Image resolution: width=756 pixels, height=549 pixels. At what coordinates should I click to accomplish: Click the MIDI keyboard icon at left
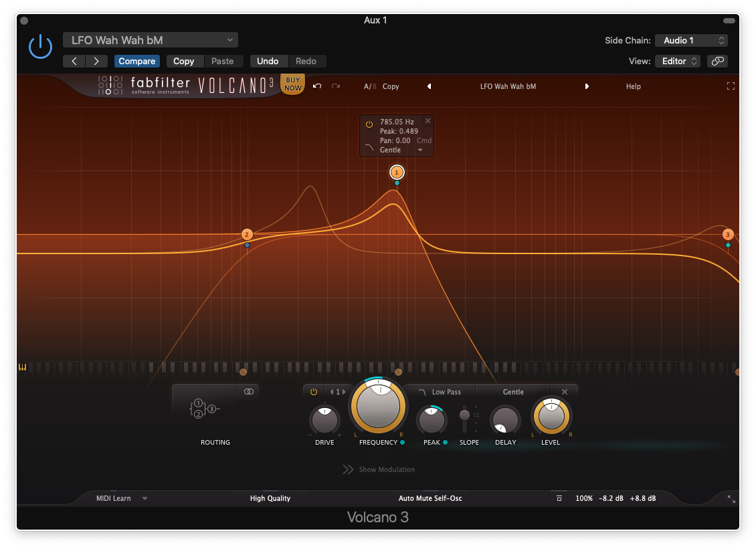click(23, 367)
